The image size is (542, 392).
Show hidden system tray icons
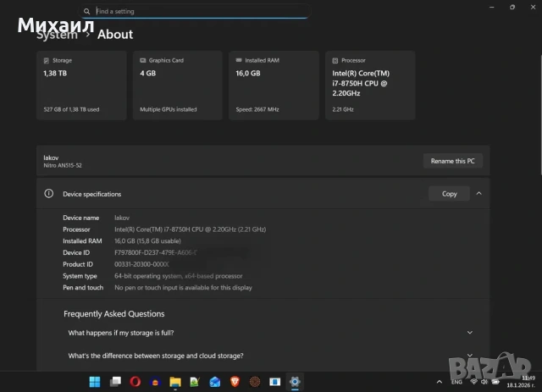[441, 382]
